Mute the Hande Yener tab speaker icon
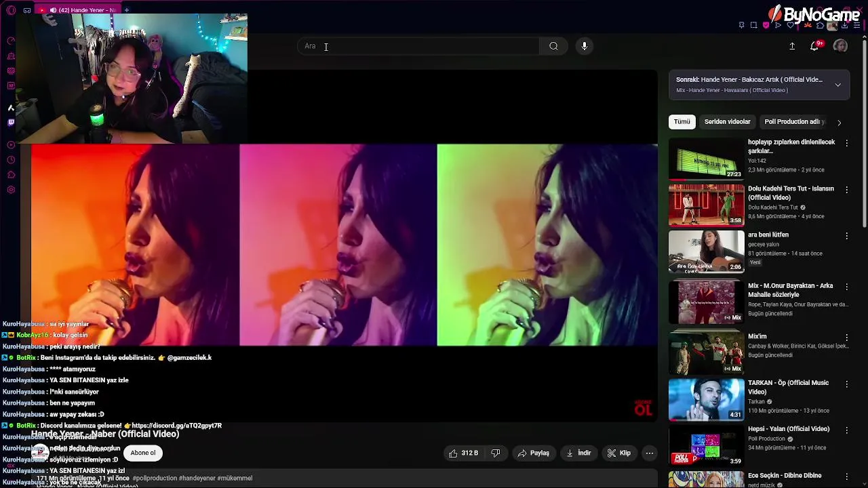 [53, 10]
